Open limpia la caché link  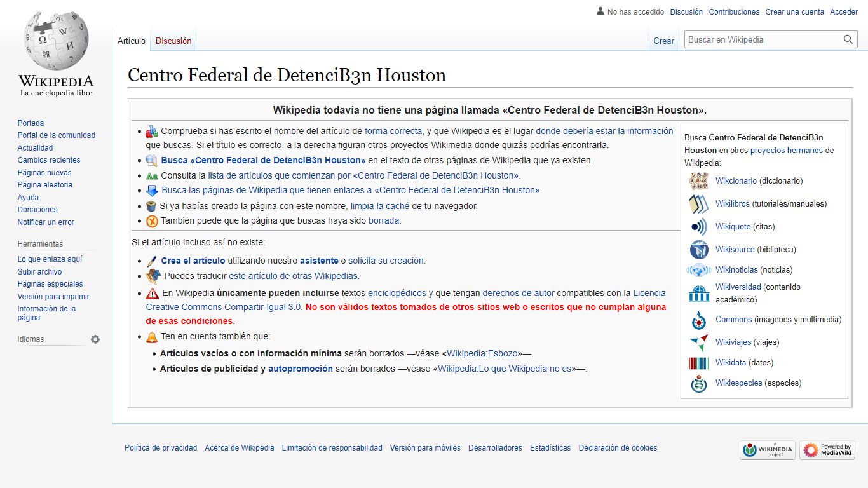point(380,206)
